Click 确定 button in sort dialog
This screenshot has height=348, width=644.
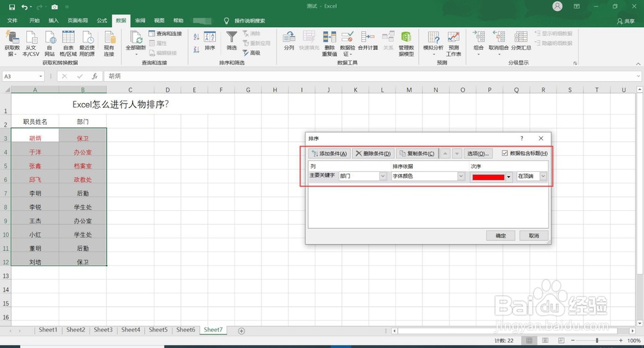(500, 235)
